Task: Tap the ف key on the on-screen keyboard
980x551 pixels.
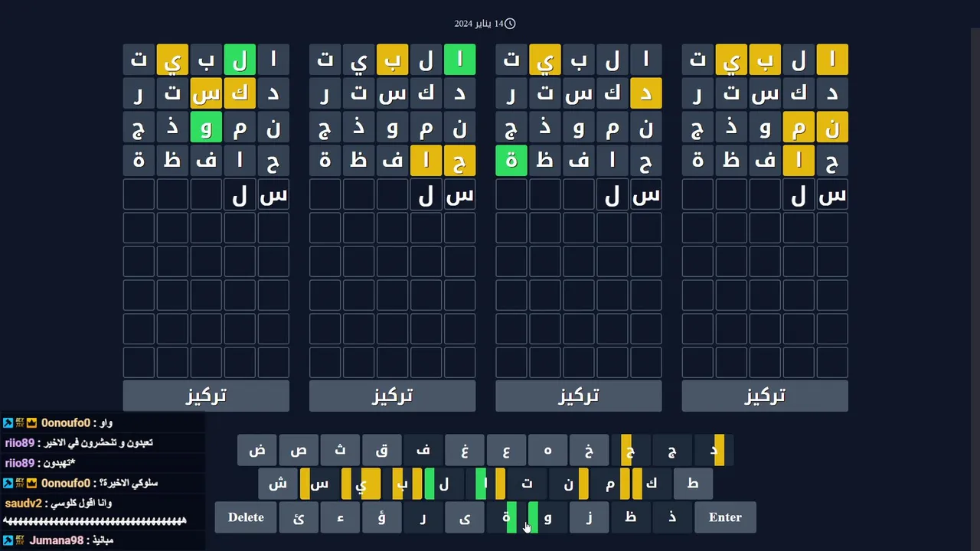Action: coord(423,450)
